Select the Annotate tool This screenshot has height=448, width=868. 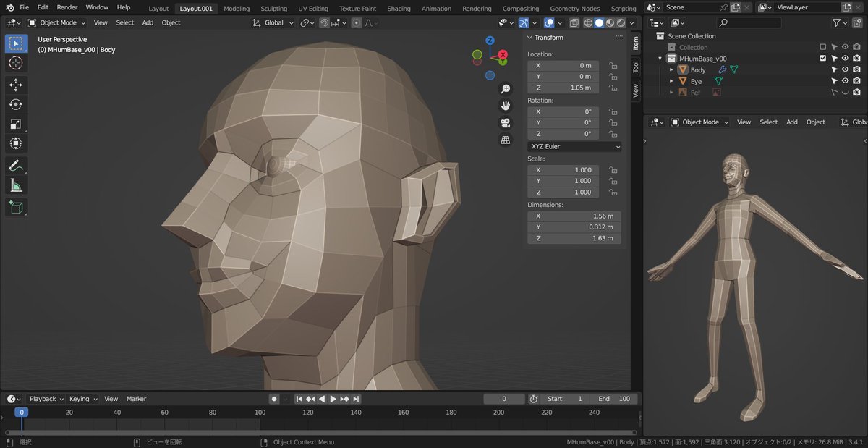pos(16,166)
